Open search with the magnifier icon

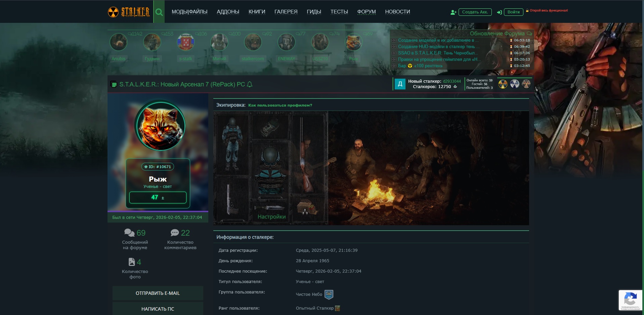(x=159, y=12)
